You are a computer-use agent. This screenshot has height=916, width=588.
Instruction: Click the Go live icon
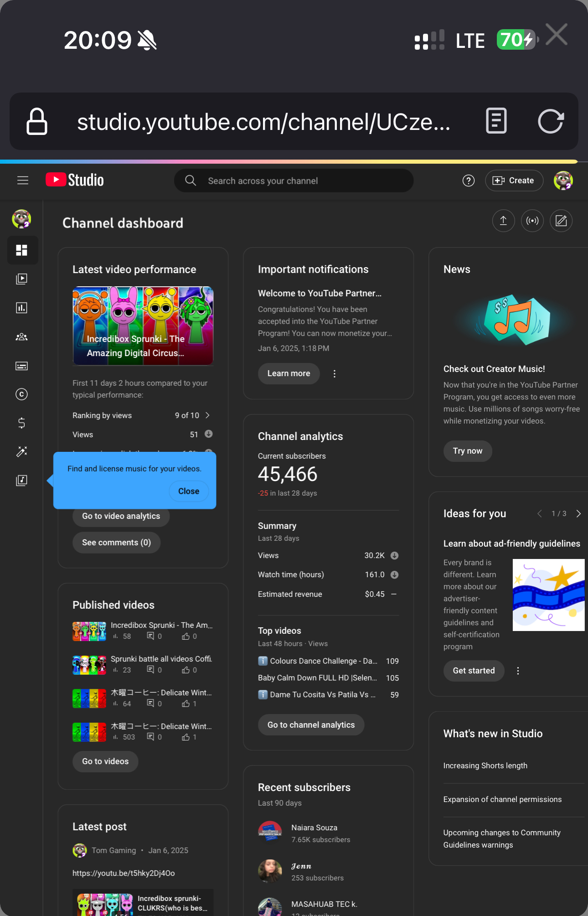[532, 221]
